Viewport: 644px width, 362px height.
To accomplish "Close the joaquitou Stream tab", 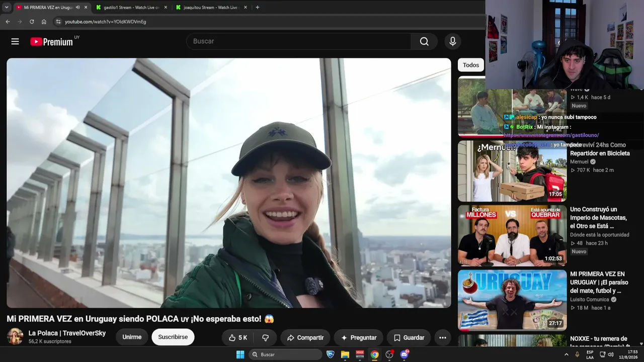I will pos(245,8).
